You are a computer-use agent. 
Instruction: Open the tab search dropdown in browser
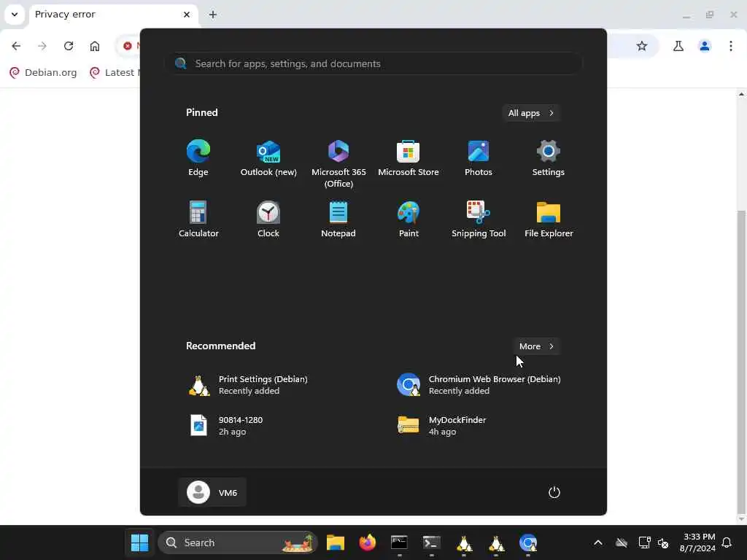(x=15, y=15)
